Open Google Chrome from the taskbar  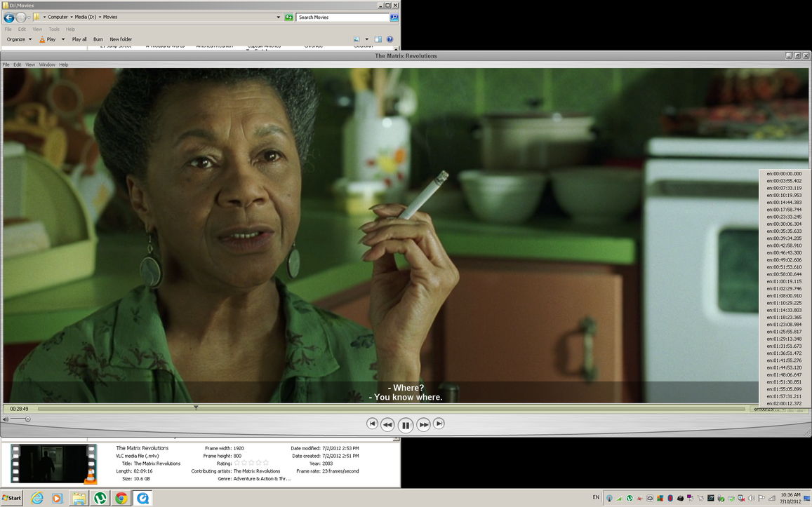click(x=121, y=499)
